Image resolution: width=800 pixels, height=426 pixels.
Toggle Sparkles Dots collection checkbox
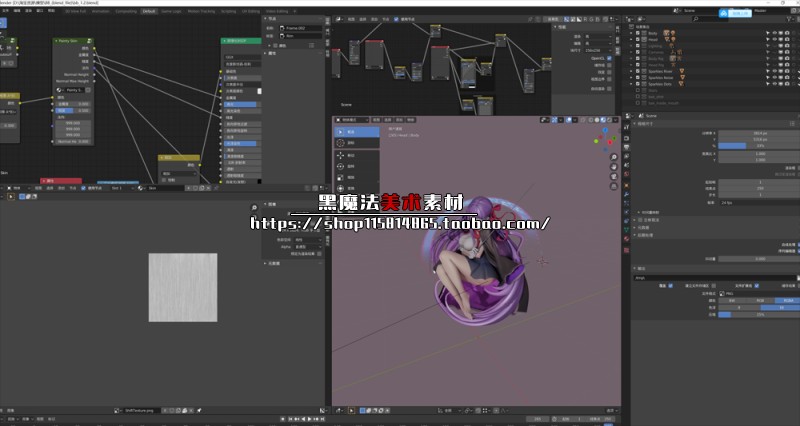[x=638, y=84]
